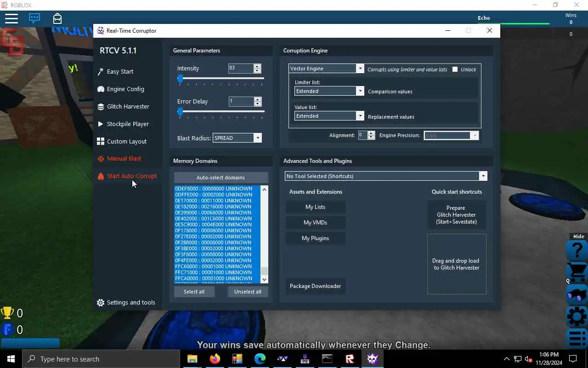Open Roblox from the taskbar
The image size is (588, 368).
pyautogui.click(x=350, y=359)
